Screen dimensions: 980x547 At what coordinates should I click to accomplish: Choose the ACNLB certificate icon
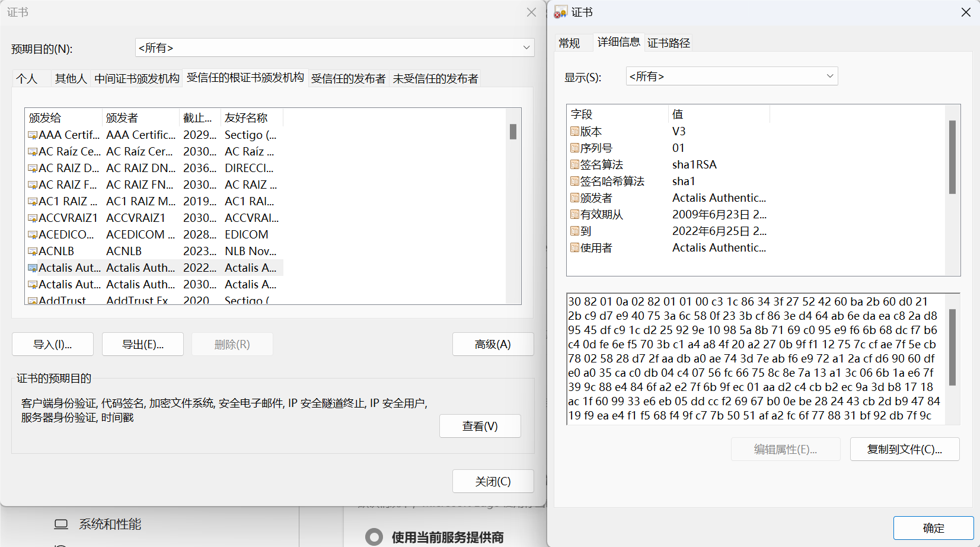[x=33, y=252]
